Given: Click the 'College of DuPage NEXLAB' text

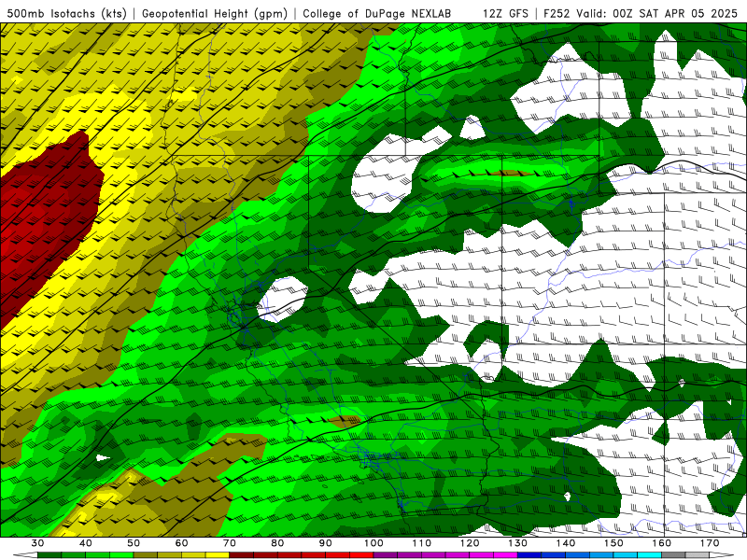Looking at the screenshot, I should tap(377, 13).
